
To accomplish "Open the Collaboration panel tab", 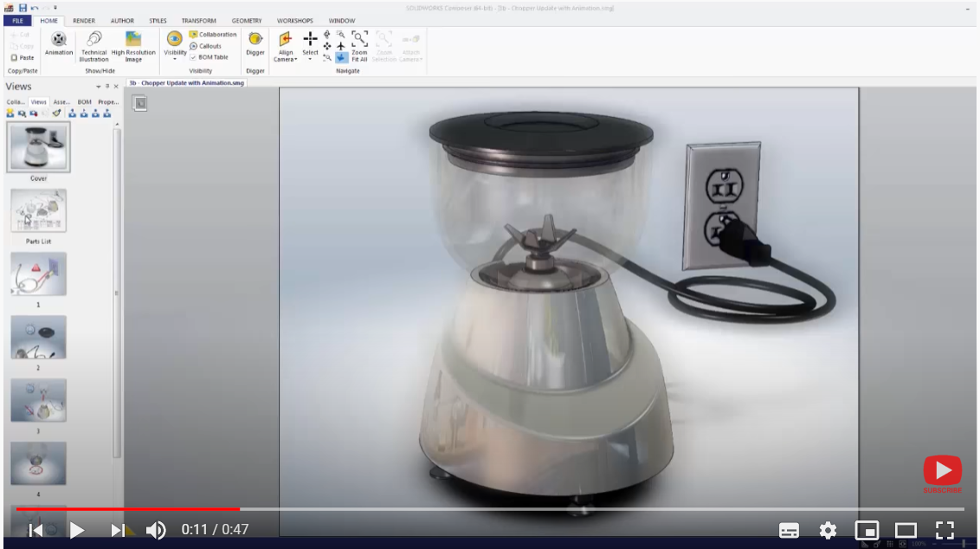I will [x=16, y=102].
